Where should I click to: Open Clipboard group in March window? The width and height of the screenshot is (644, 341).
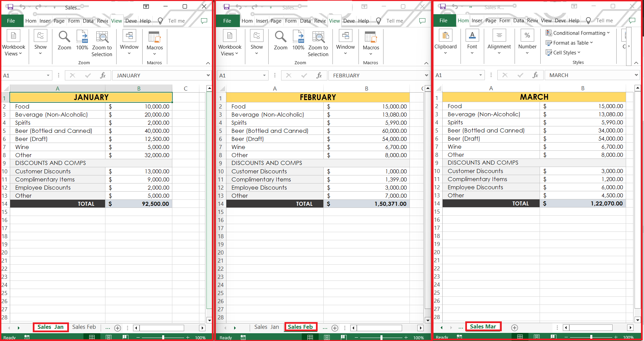point(446,42)
